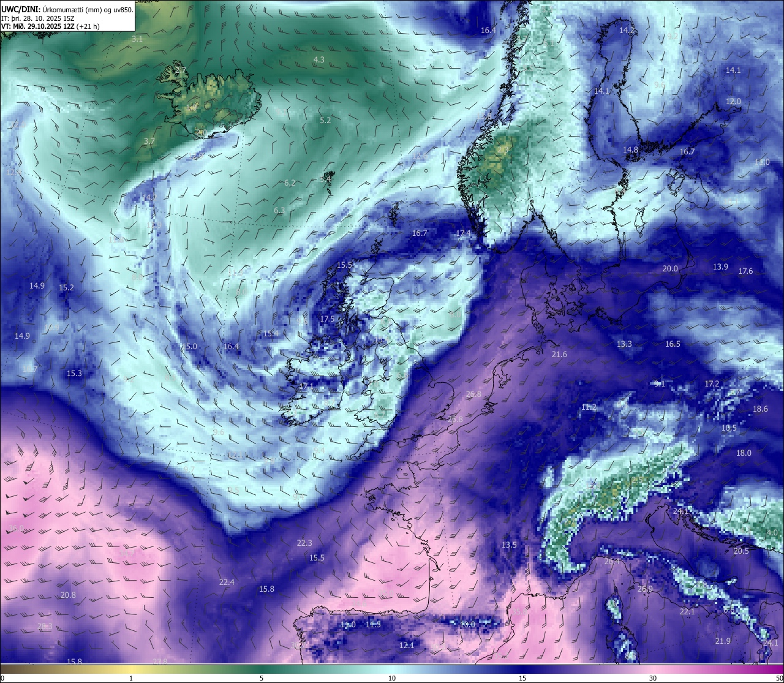
Task: Select the 6.2 value near the Faroes
Action: tap(290, 183)
